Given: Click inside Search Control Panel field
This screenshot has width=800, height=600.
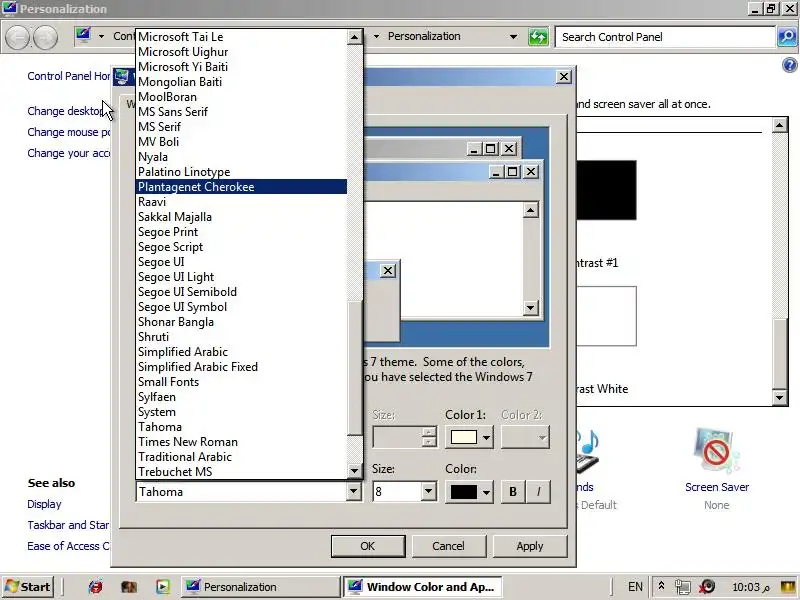Looking at the screenshot, I should point(665,37).
